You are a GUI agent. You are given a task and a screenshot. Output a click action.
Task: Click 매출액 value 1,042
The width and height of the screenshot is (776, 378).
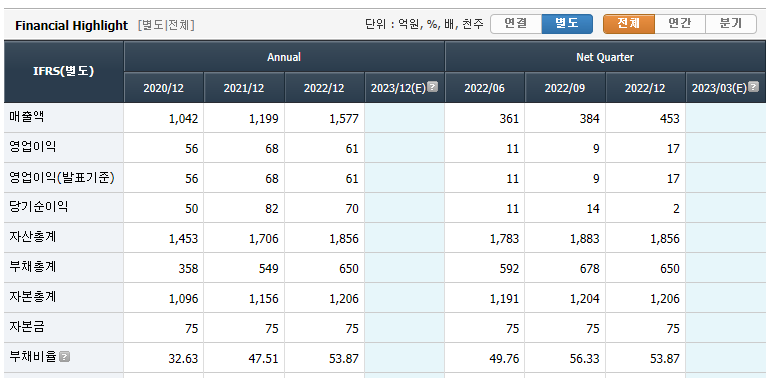pyautogui.click(x=183, y=119)
